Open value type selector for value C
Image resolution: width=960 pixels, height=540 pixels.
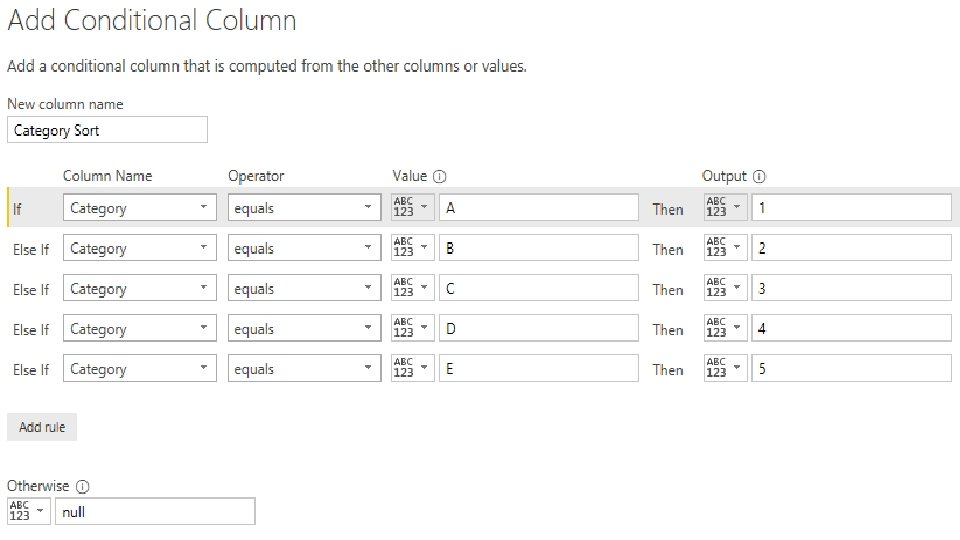(x=413, y=288)
